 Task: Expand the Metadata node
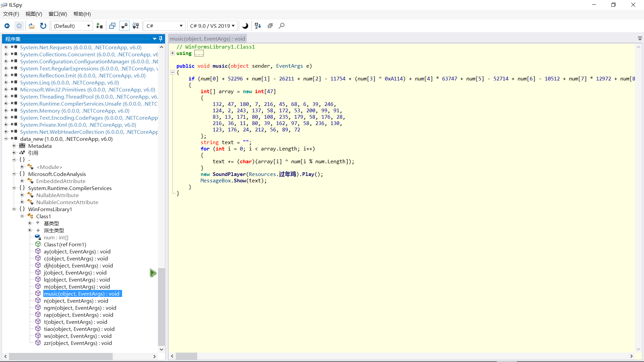point(14,146)
